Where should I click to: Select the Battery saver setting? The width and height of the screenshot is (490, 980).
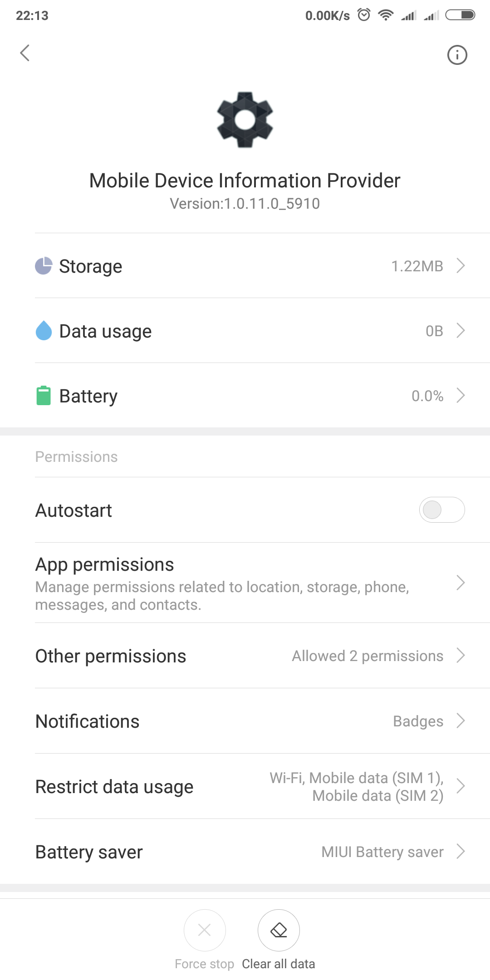[x=245, y=852]
